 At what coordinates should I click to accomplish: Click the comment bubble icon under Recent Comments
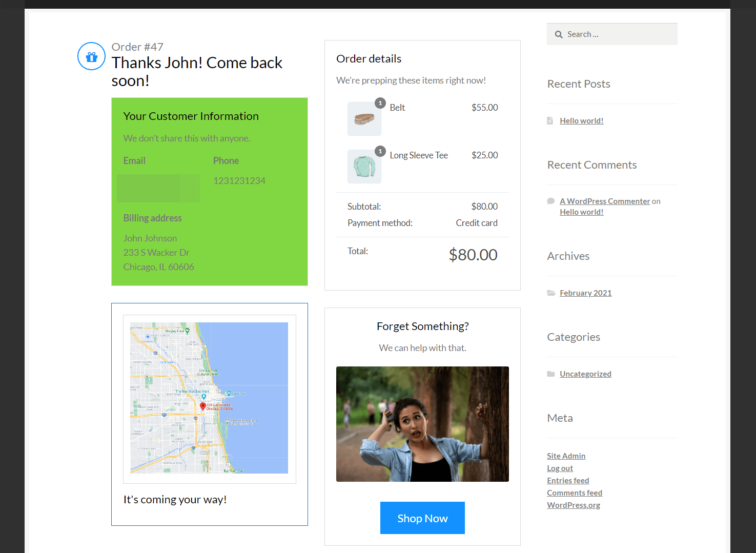click(x=551, y=201)
